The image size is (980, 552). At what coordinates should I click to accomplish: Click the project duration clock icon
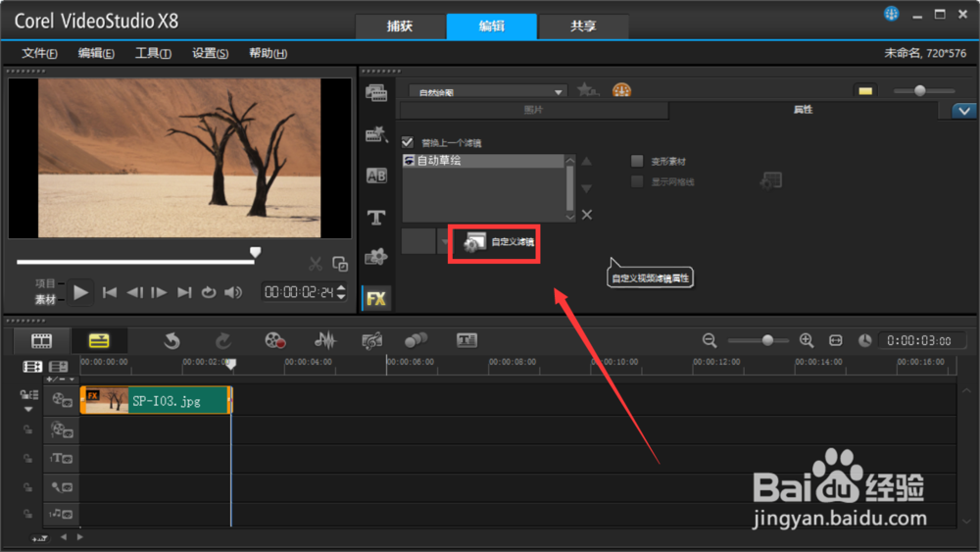coord(865,340)
